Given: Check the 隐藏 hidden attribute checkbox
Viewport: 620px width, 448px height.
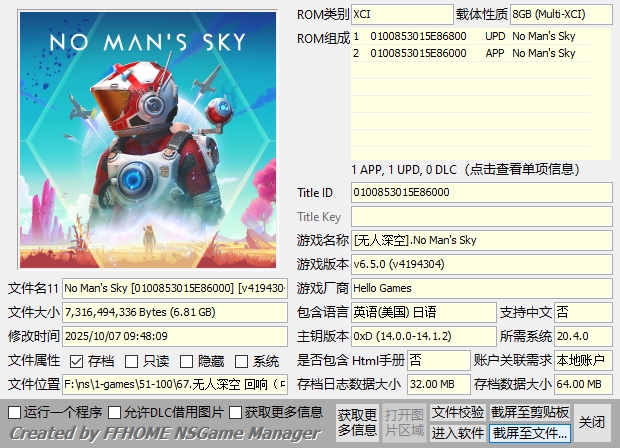Looking at the screenshot, I should [186, 361].
